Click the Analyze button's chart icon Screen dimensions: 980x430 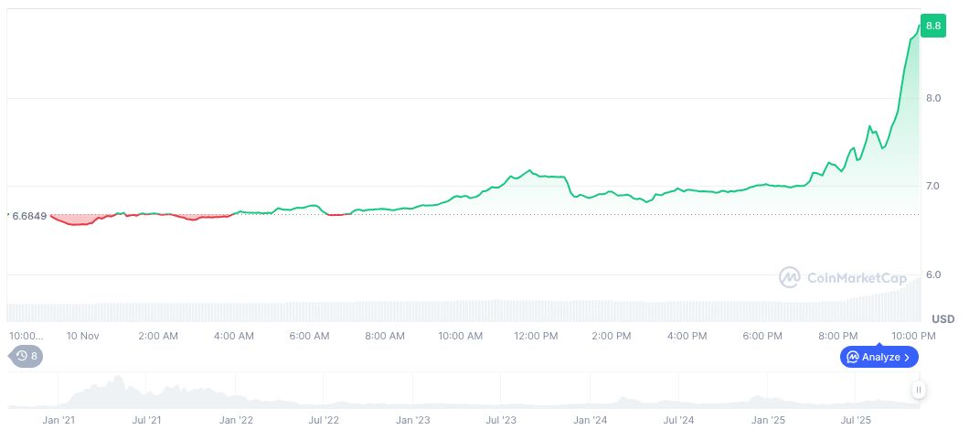coord(852,357)
